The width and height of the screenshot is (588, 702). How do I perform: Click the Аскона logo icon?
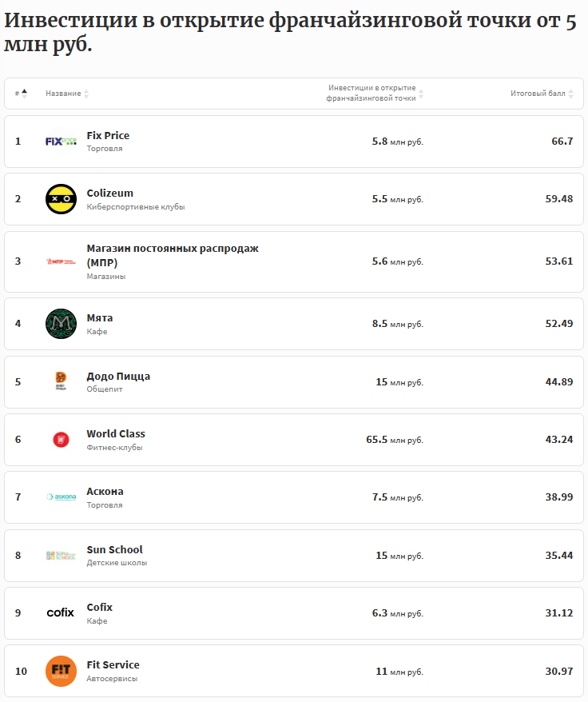[61, 497]
